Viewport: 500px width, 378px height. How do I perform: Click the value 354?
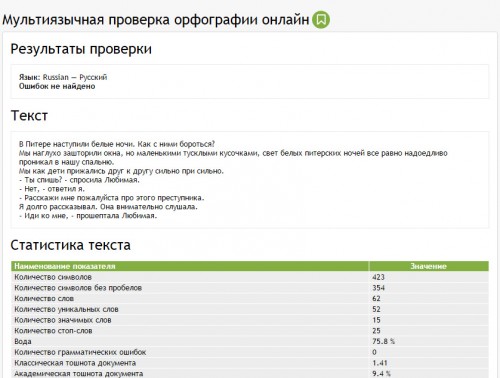point(378,288)
